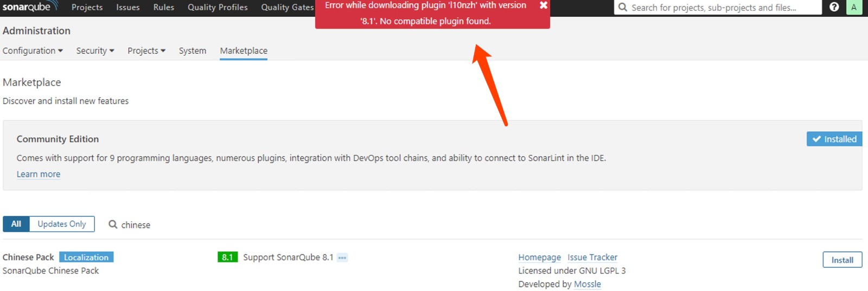Dismiss the red error notification
The height and width of the screenshot is (291, 868).
pyautogui.click(x=543, y=5)
